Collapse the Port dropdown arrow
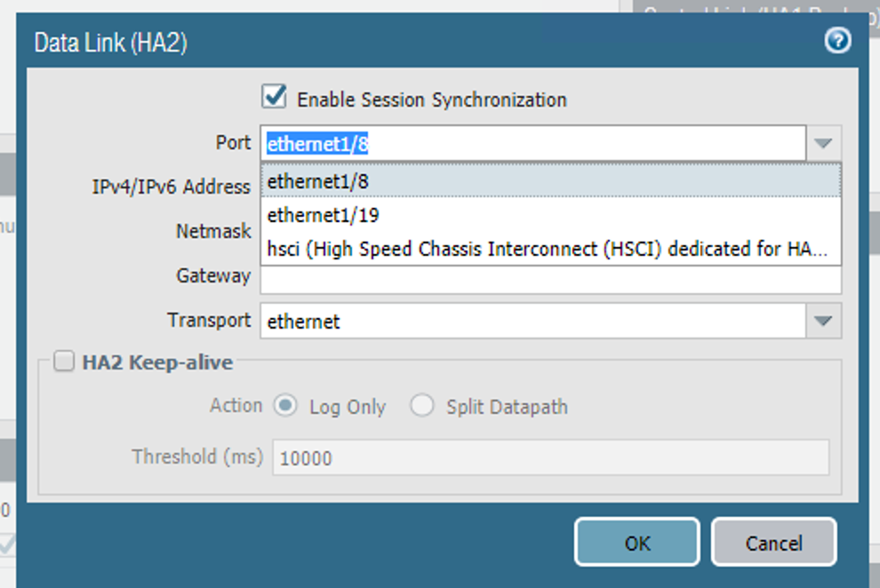This screenshot has height=588, width=880. (823, 143)
